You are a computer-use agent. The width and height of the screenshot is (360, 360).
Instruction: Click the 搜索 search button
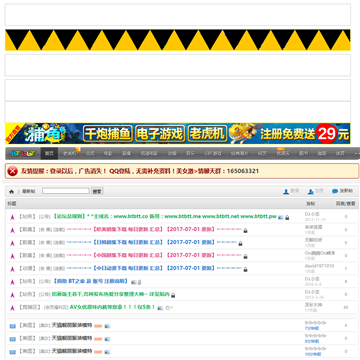(x=97, y=191)
